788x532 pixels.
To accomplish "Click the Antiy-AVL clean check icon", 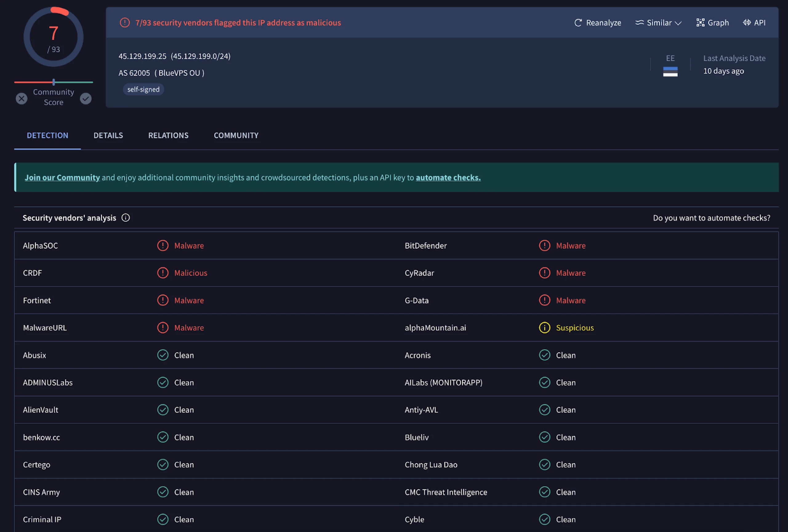I will coord(545,409).
